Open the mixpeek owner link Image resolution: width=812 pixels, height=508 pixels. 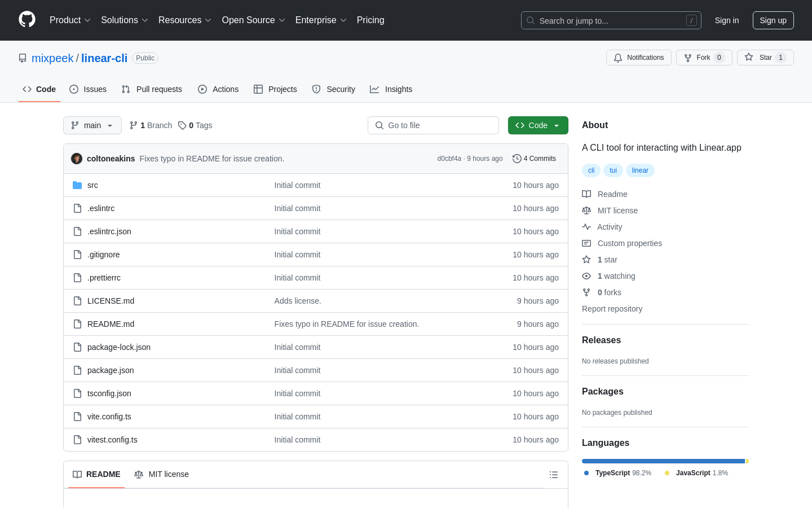[x=52, y=58]
